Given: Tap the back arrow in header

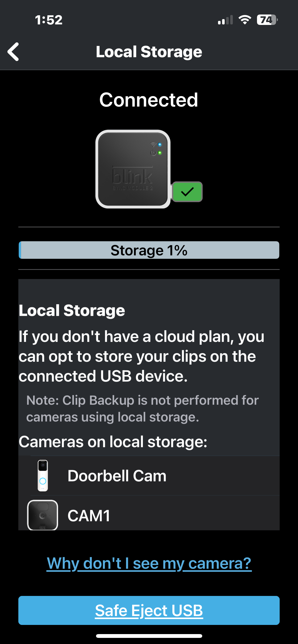Looking at the screenshot, I should pos(13,52).
